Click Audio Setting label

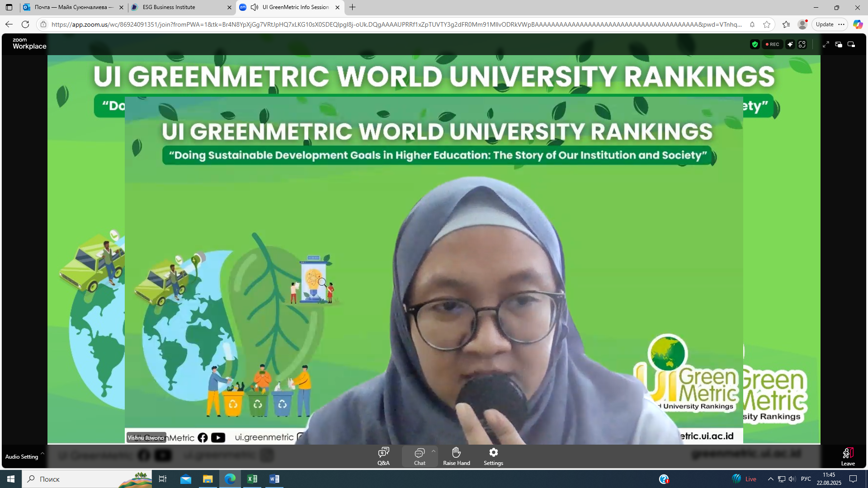click(22, 457)
